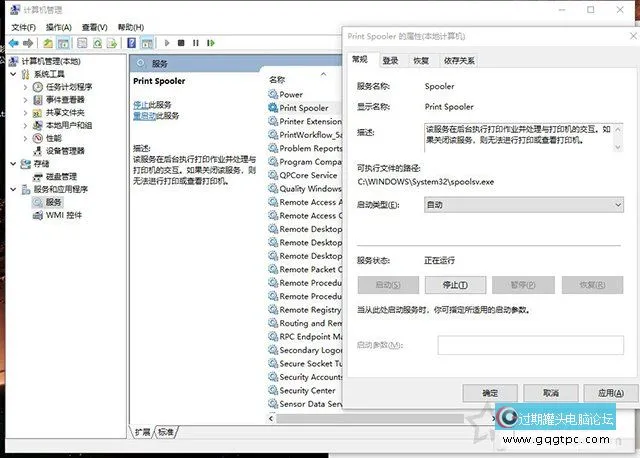The width and height of the screenshot is (640, 458).
Task: Open 磁盘管理 in the tree
Action: tap(61, 176)
